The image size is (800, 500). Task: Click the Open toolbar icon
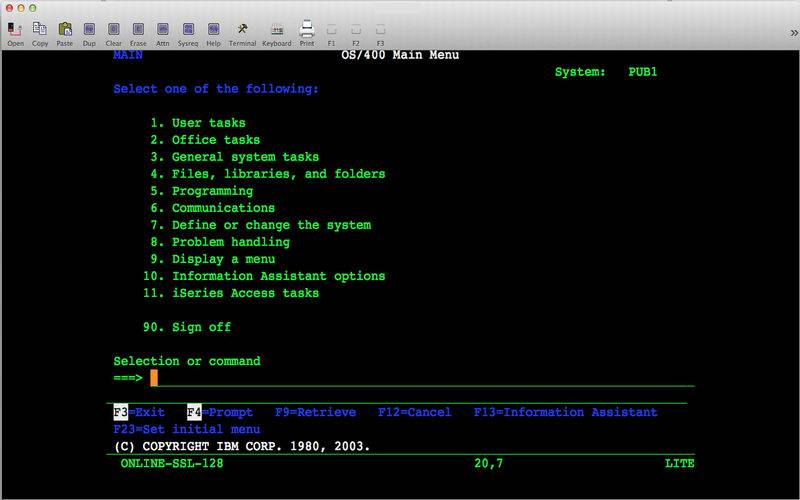[15, 34]
